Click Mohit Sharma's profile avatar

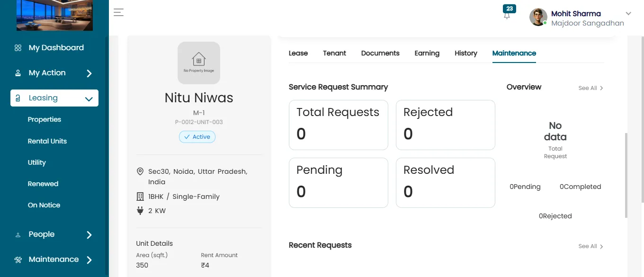(538, 17)
